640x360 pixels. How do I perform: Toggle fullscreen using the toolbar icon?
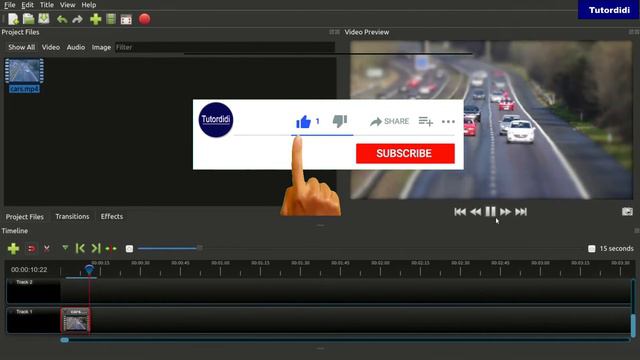[x=126, y=20]
